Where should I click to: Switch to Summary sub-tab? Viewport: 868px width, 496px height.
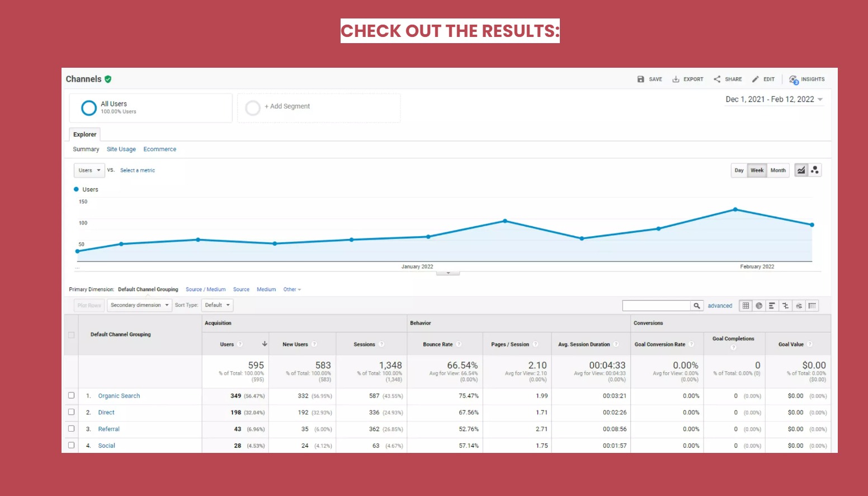pyautogui.click(x=86, y=149)
